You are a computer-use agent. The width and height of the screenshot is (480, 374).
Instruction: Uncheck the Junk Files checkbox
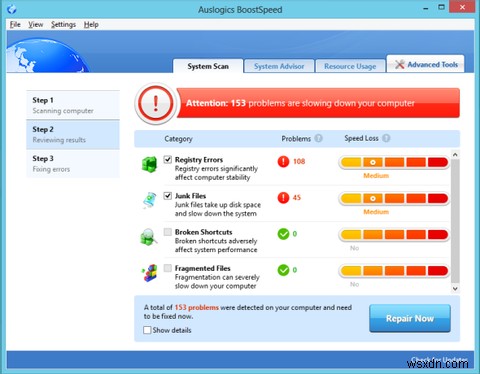click(x=168, y=196)
